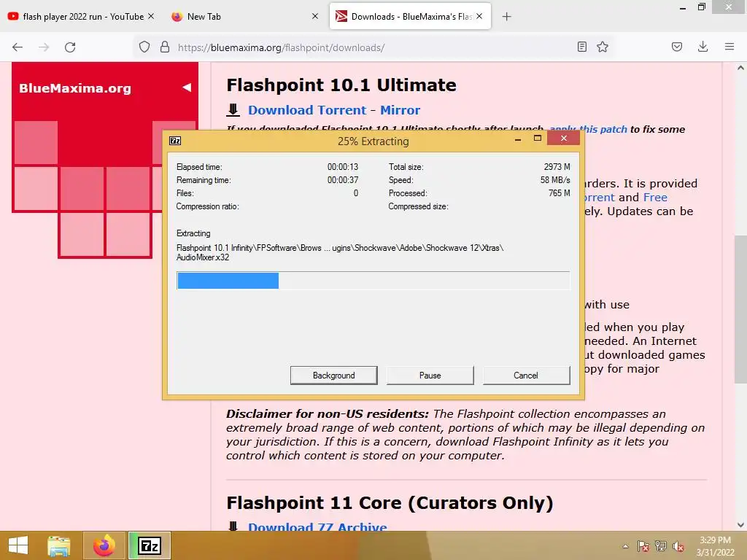Viewport: 747px width, 560px height.
Task: Close the Downloads BlueMaxima tab
Action: tap(479, 16)
